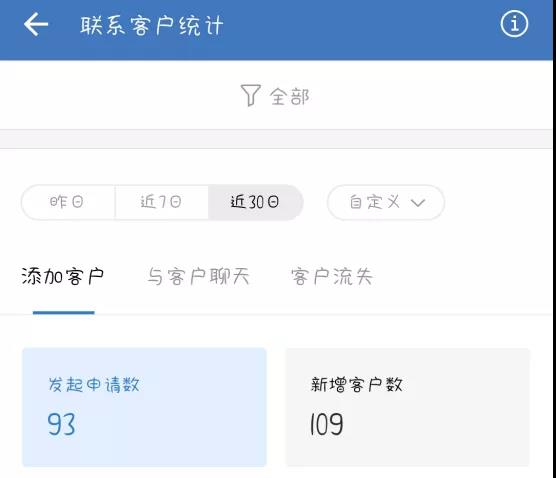Click the chevron beside 自定义

(x=418, y=203)
